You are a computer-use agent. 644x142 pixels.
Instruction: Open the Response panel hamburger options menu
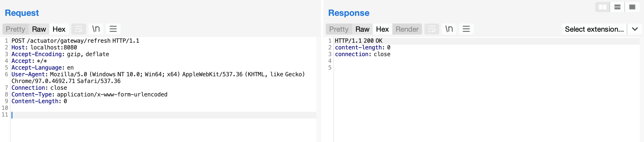pyautogui.click(x=466, y=29)
